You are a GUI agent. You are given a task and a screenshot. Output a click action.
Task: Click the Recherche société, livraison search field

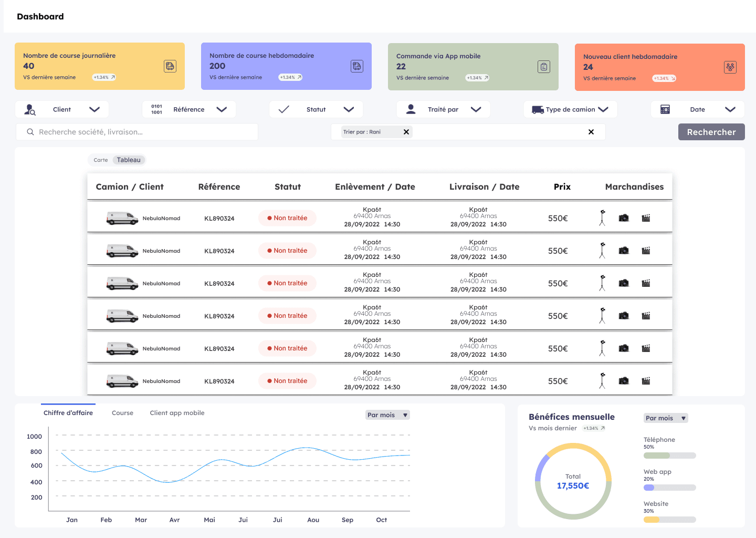[137, 132]
